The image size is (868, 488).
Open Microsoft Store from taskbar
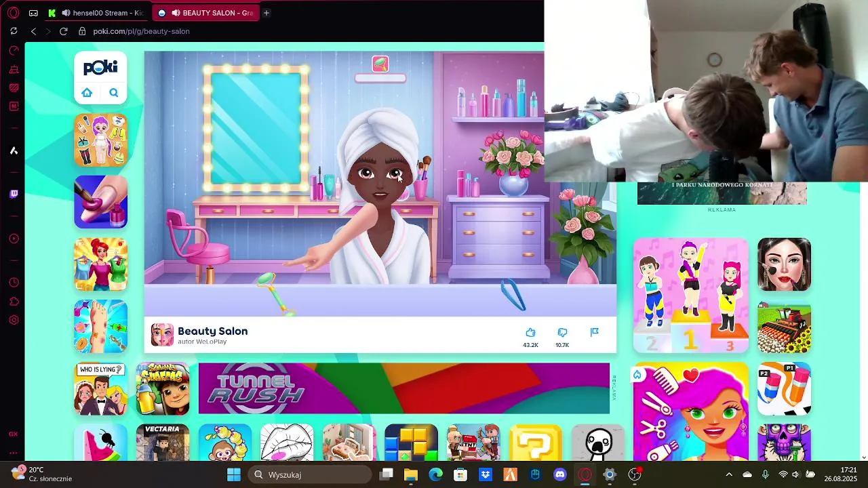coord(460,474)
